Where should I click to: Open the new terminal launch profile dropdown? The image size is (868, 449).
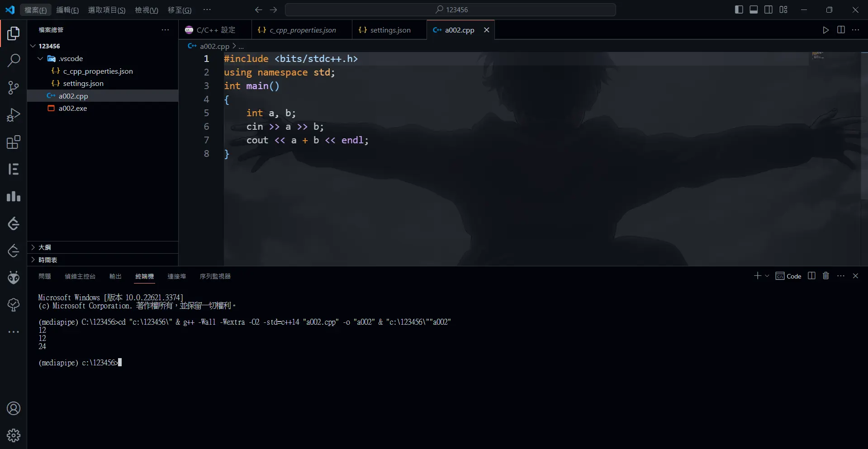pyautogui.click(x=767, y=276)
